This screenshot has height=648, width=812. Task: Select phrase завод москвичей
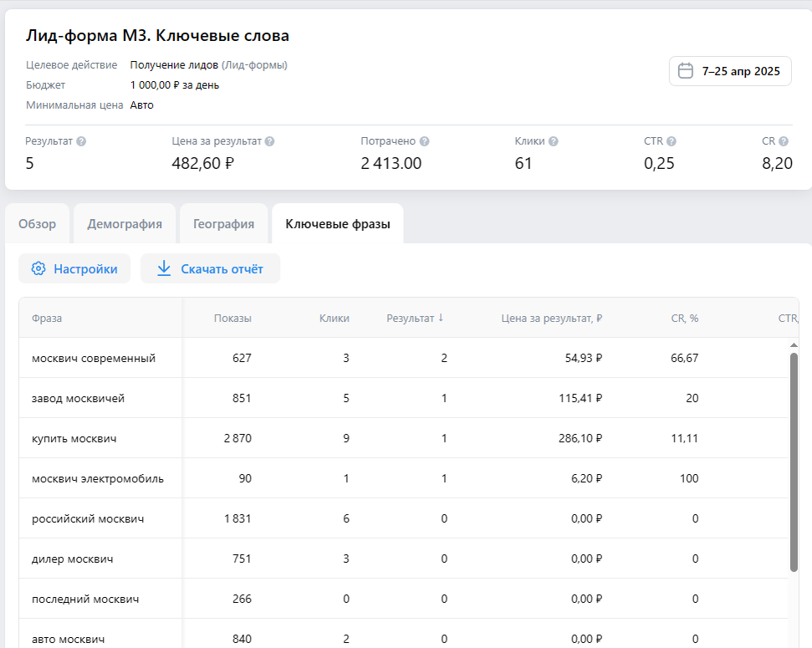79,398
